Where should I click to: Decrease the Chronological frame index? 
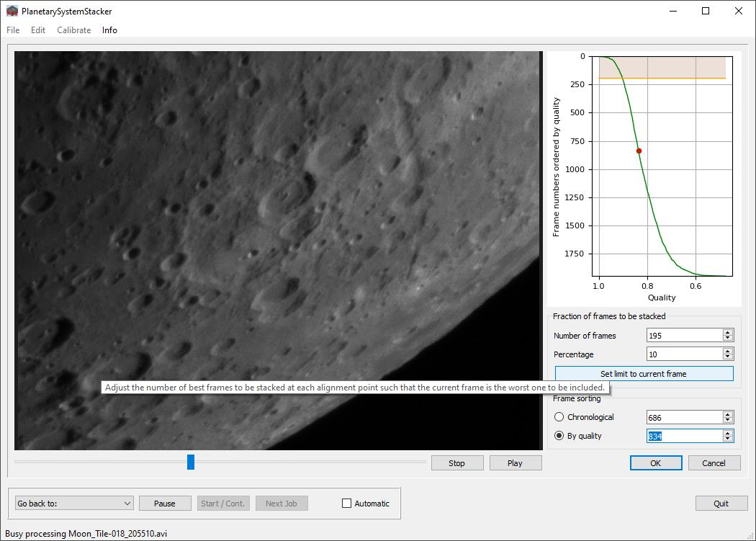point(728,421)
